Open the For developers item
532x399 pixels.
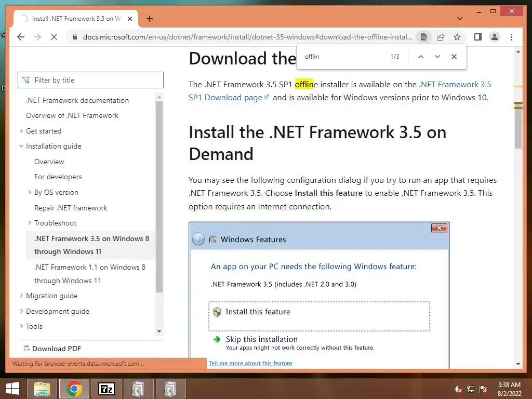click(x=58, y=177)
